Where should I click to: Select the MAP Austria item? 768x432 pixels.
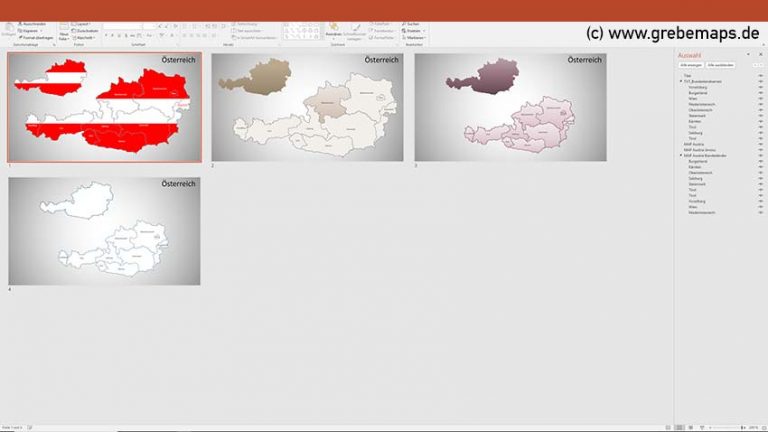[694, 144]
